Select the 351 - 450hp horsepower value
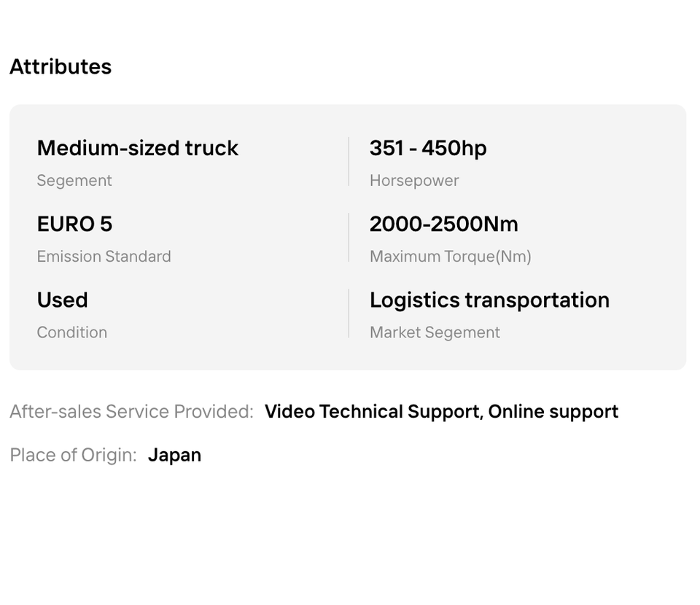The image size is (700, 605). pos(428,148)
